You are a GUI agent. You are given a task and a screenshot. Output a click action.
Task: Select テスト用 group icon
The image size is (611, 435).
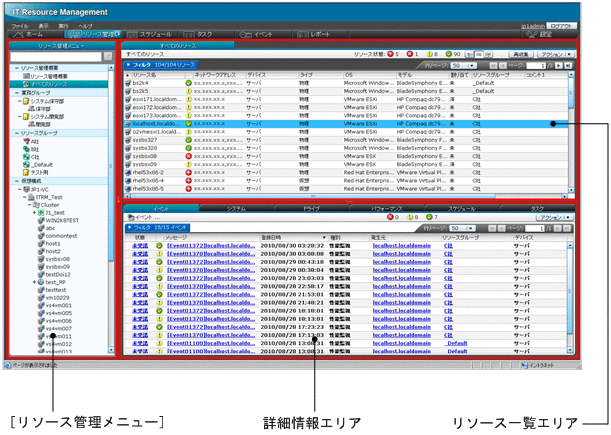pyautogui.click(x=26, y=172)
